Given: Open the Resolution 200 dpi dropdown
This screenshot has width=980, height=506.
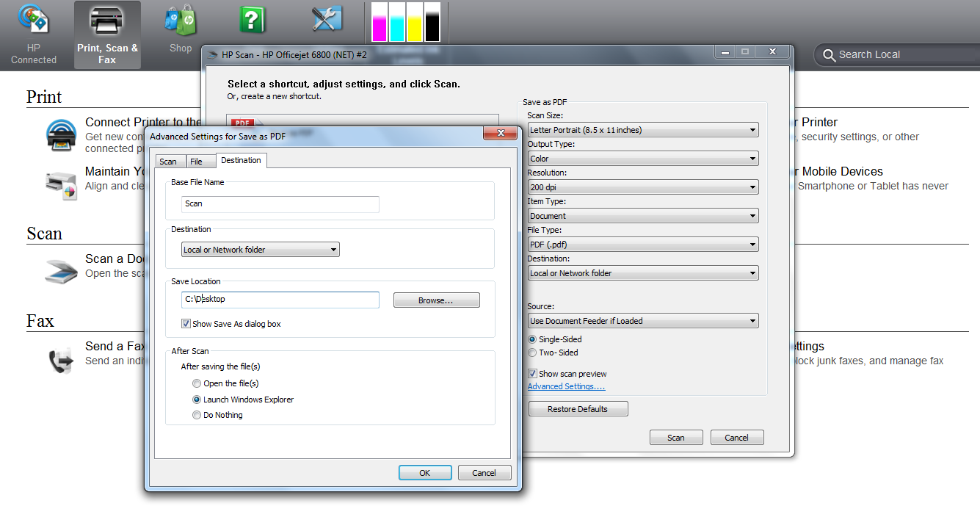Looking at the screenshot, I should (x=642, y=187).
